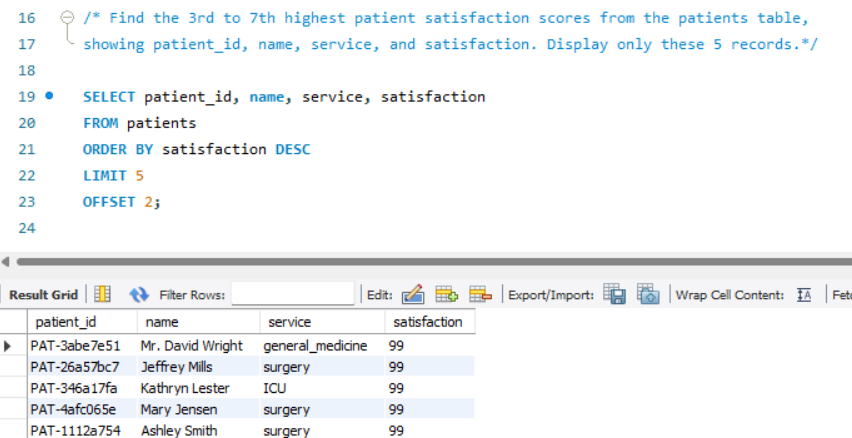
Task: Refresh the result grid data
Action: pyautogui.click(x=139, y=295)
